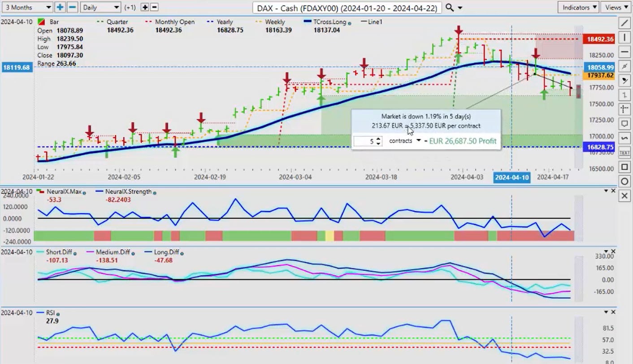Click the Monthly Open legend entry
The image size is (633, 364).
pyautogui.click(x=169, y=22)
